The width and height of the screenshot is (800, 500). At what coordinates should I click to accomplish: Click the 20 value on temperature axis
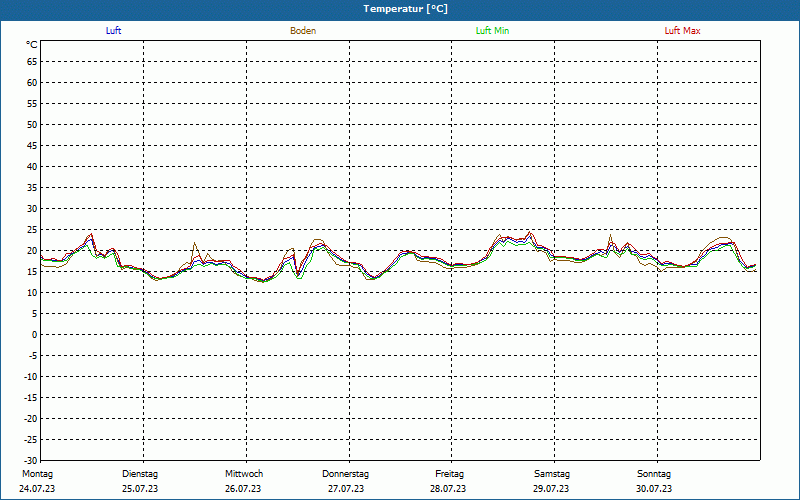(x=32, y=251)
